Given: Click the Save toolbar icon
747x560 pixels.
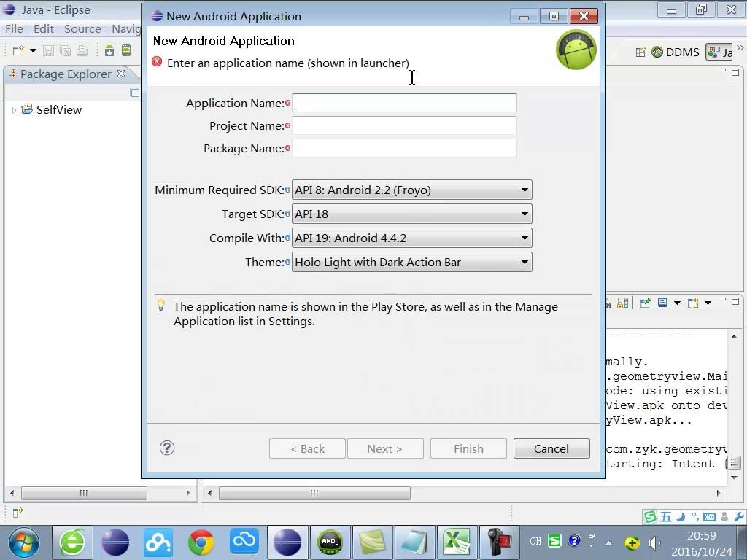Looking at the screenshot, I should 48,50.
